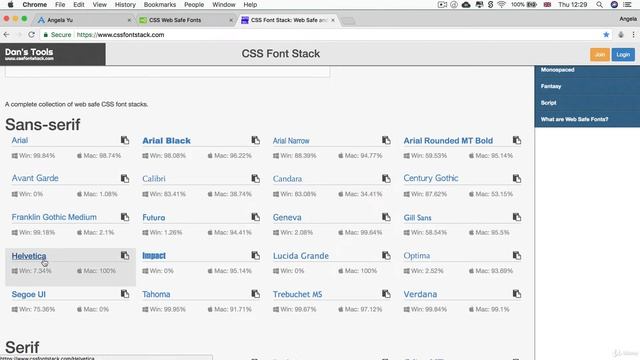The image size is (640, 360).
Task: Switch to the CSS Web Safe Fonts tab
Action: [186, 20]
